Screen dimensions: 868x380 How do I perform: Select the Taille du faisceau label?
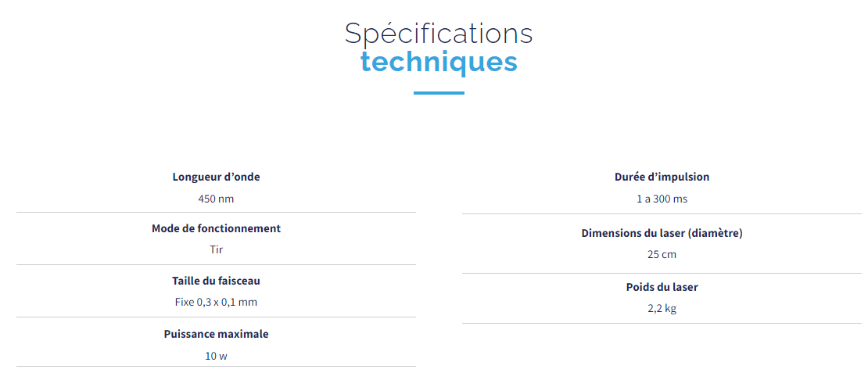pyautogui.click(x=216, y=281)
